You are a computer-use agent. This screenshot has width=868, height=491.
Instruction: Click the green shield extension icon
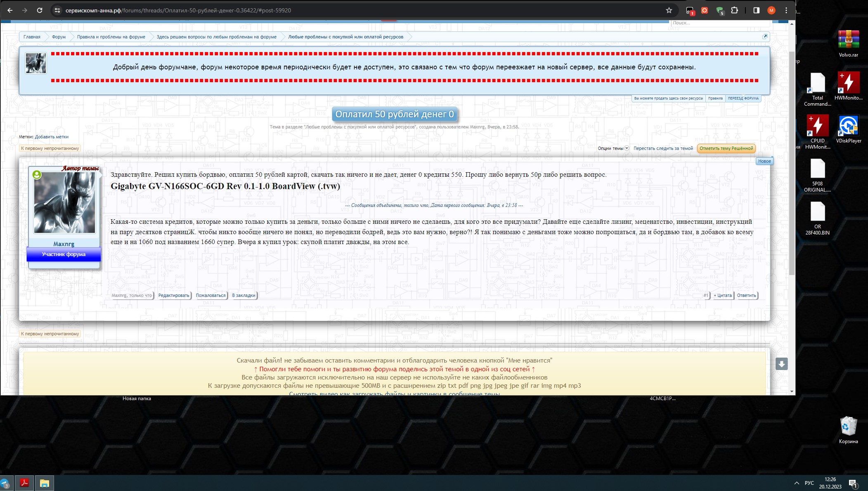click(719, 10)
